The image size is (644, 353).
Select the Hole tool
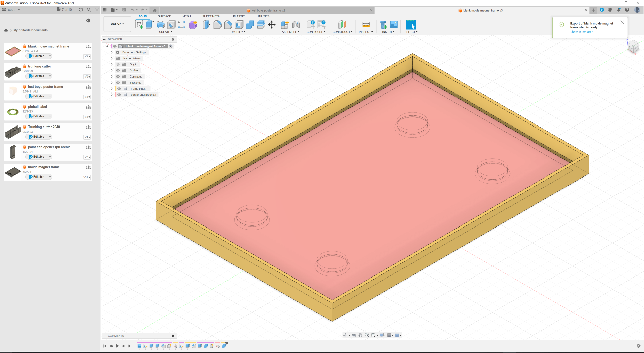pos(171,24)
